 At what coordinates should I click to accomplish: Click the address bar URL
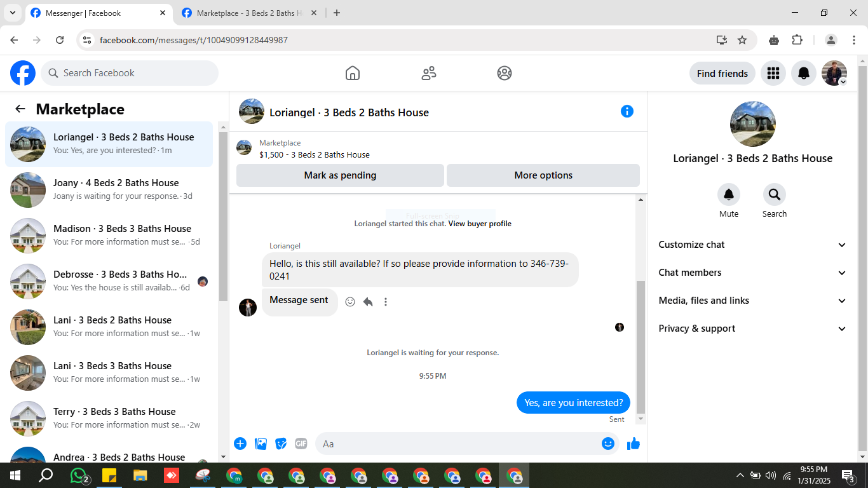point(194,40)
